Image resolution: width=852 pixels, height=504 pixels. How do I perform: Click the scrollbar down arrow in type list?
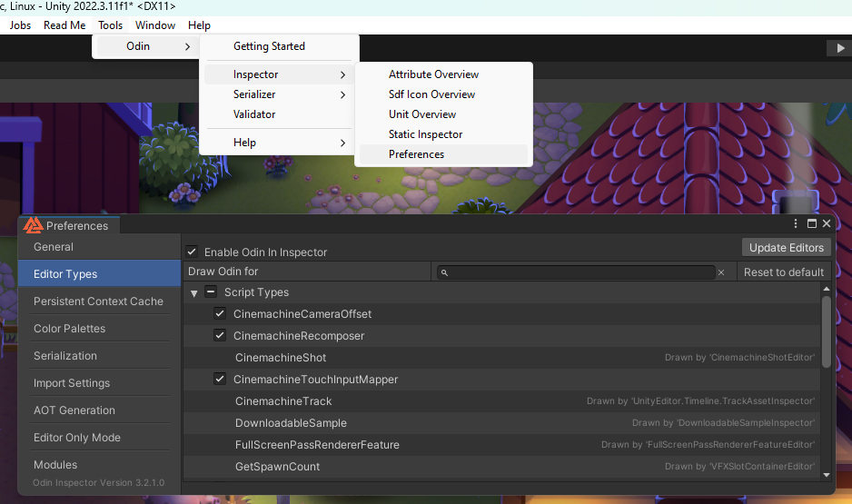[x=826, y=474]
